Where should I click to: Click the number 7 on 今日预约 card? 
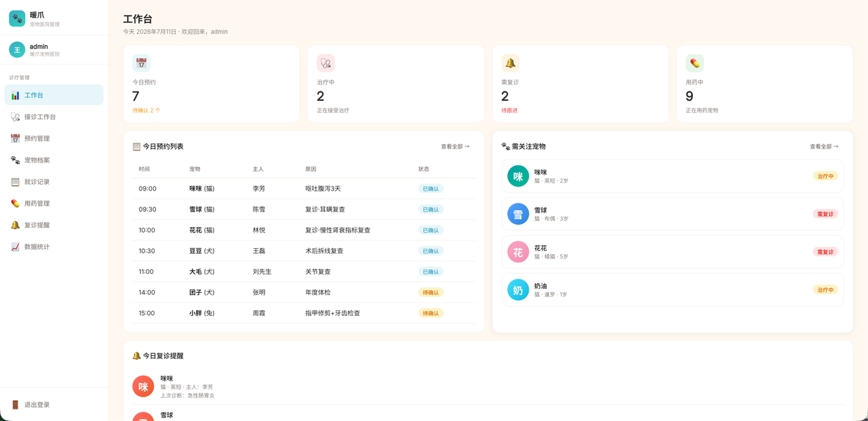point(136,96)
